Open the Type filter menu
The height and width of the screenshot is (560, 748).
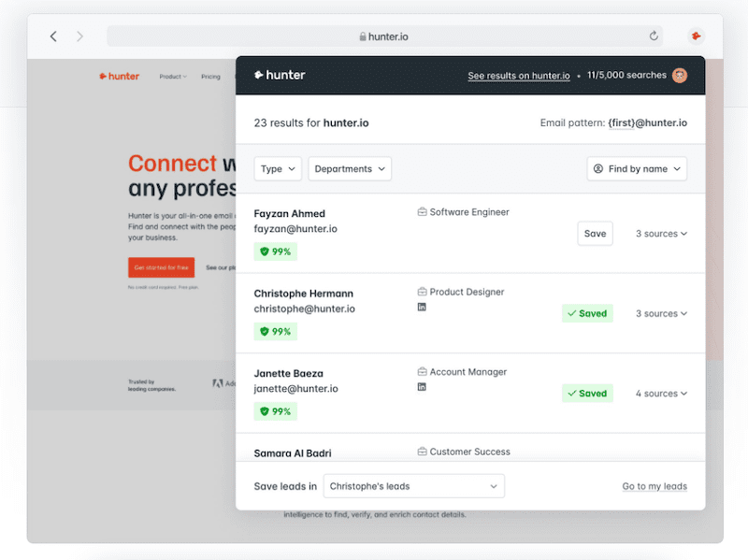click(x=277, y=168)
